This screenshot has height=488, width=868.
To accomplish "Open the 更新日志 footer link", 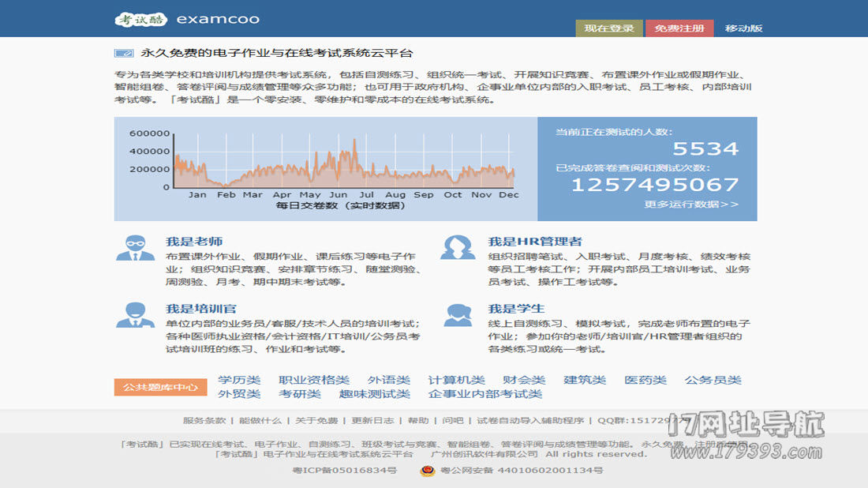I will [372, 421].
